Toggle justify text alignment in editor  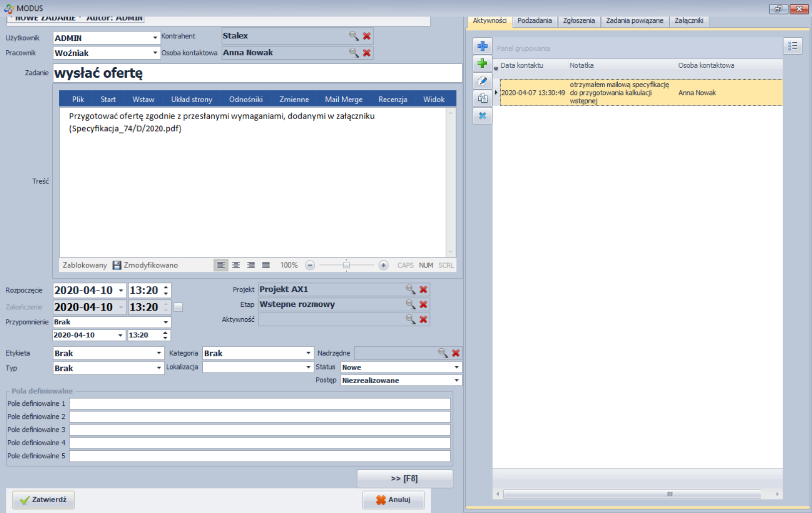point(266,265)
